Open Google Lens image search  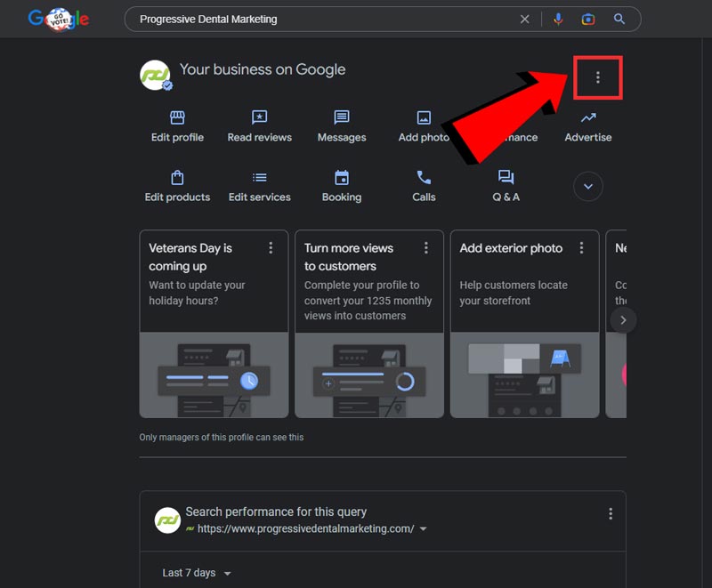click(588, 19)
